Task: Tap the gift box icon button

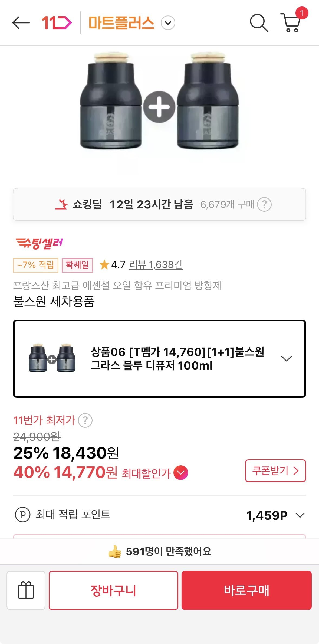Action: pyautogui.click(x=26, y=590)
